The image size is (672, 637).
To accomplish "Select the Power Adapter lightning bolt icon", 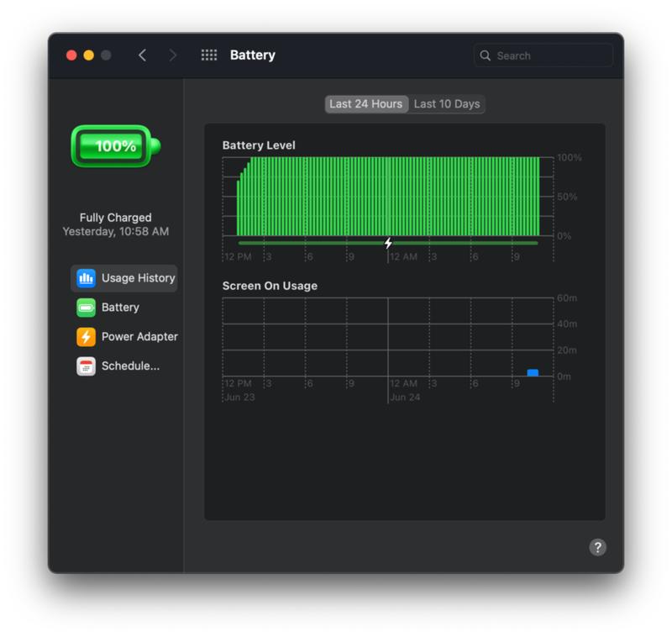I will (85, 337).
